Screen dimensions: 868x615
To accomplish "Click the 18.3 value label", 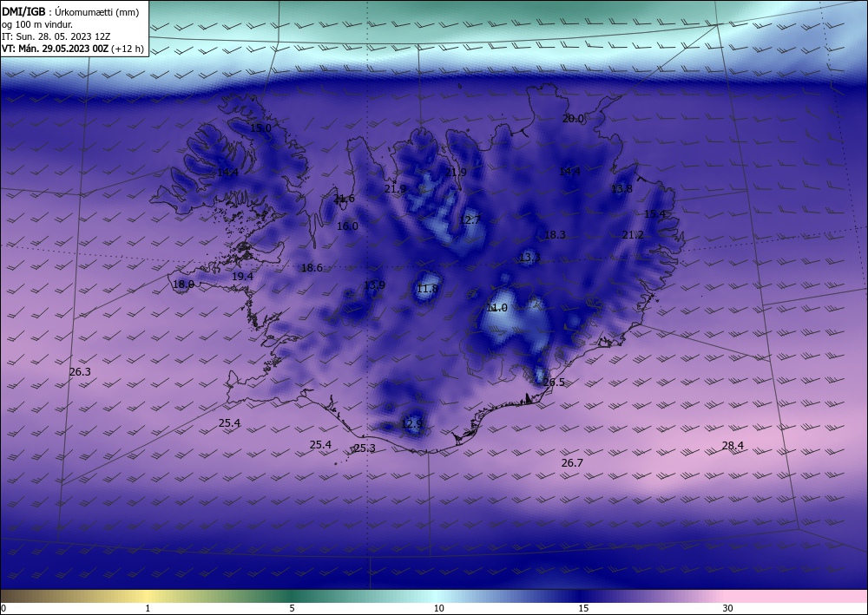I will point(555,234).
